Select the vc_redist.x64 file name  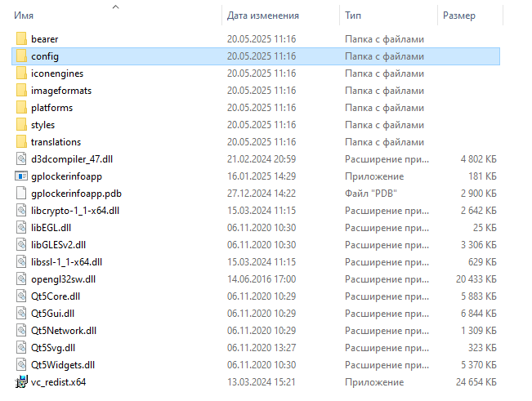pyautogui.click(x=58, y=382)
